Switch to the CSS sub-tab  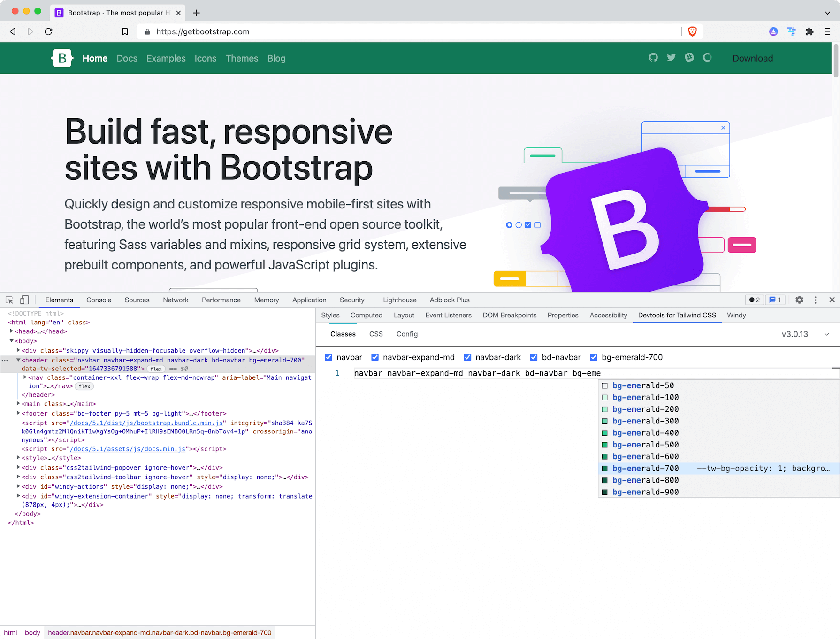click(376, 334)
